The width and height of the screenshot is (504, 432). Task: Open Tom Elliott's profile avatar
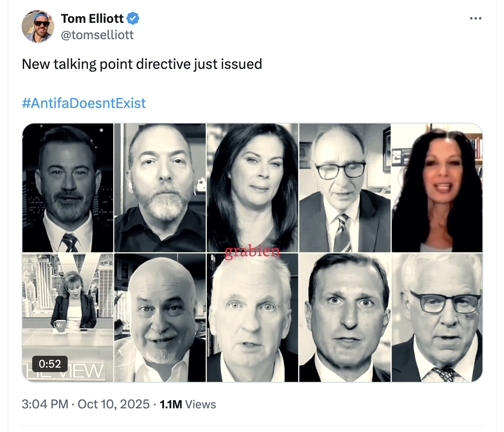coord(38,26)
